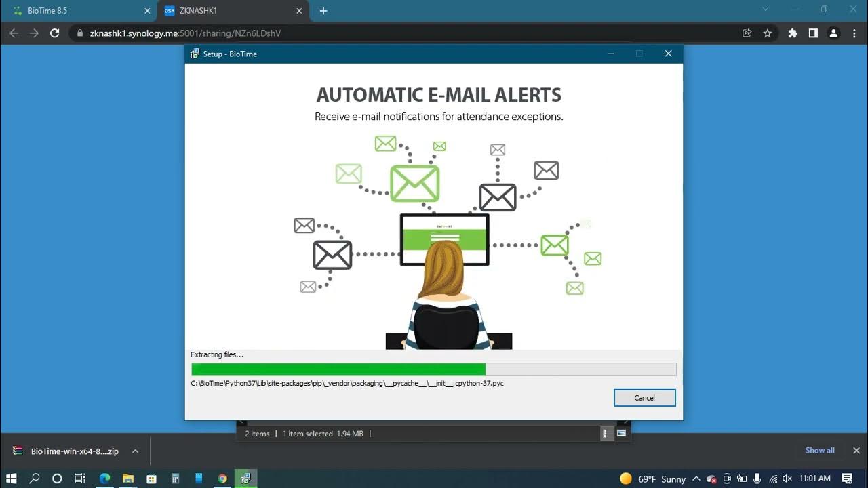Viewport: 868px width, 488px height.
Task: View site information lock icon
Action: click(x=80, y=33)
